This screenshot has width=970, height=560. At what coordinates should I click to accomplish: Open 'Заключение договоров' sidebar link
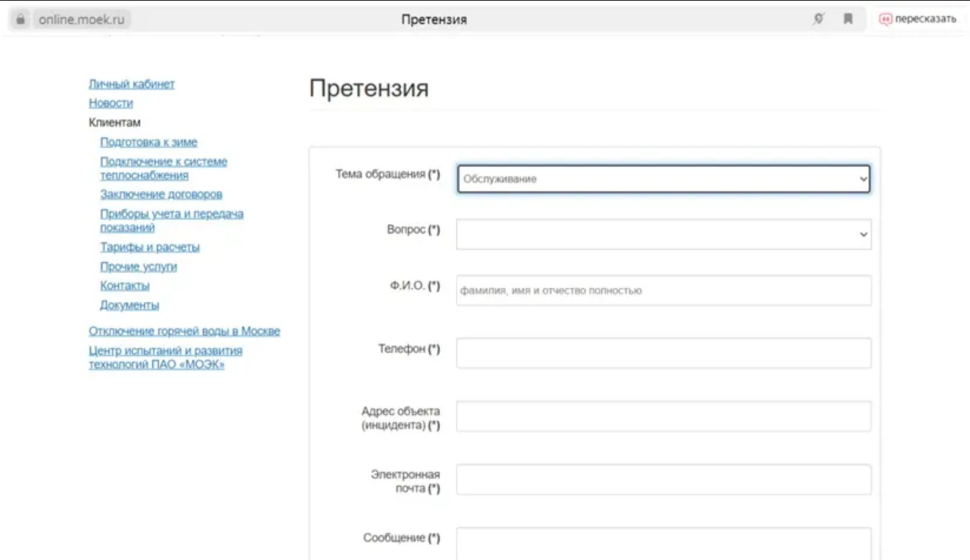pos(161,194)
